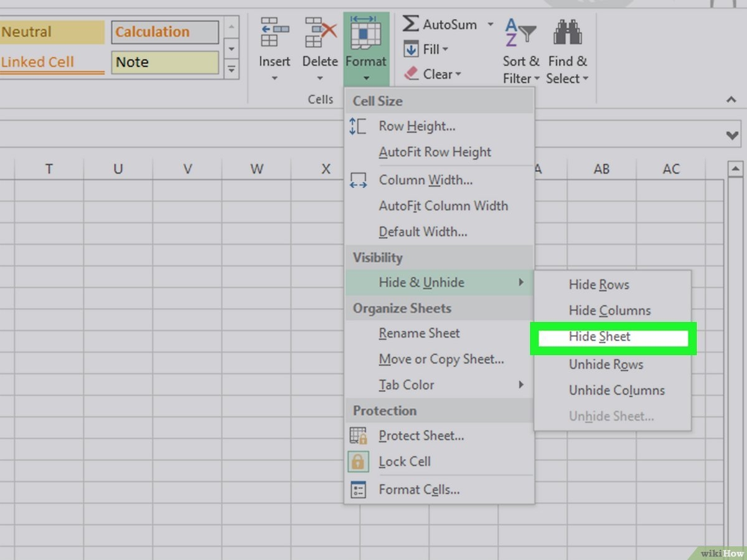Toggle Lock Cell
The height and width of the screenshot is (560, 747).
405,462
